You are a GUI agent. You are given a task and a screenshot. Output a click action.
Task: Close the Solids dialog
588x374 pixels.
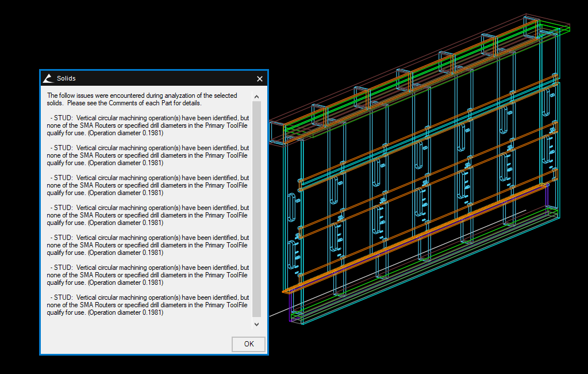[x=259, y=78]
